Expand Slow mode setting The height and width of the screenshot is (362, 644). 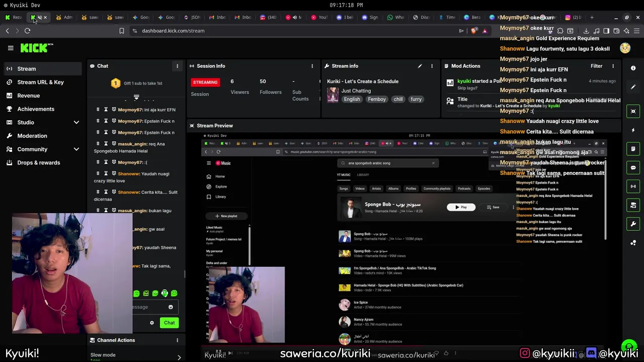point(179,357)
